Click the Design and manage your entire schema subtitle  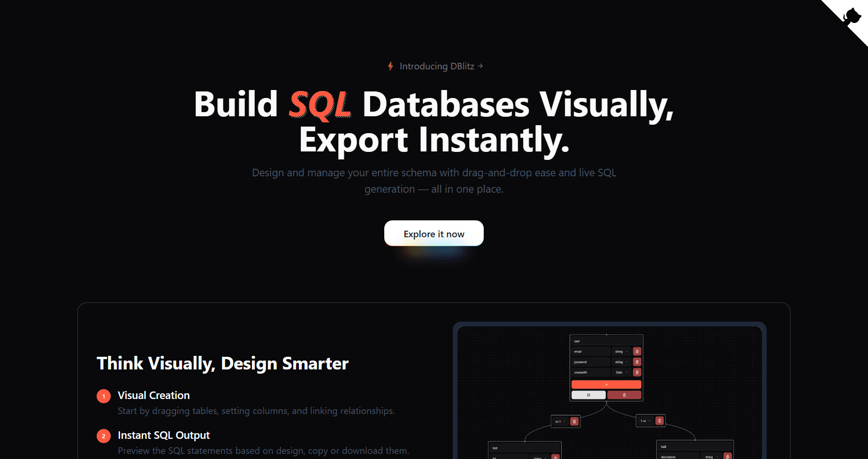pyautogui.click(x=434, y=181)
